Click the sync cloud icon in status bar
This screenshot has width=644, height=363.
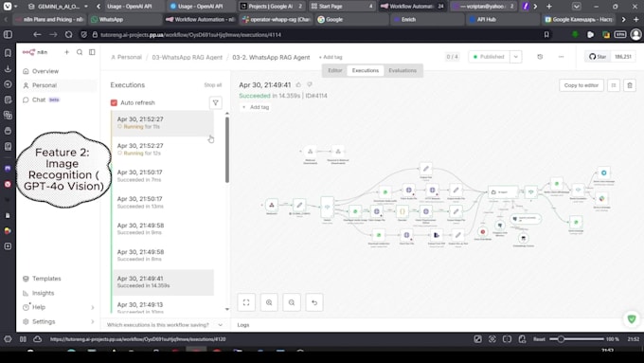pyautogui.click(x=37, y=339)
